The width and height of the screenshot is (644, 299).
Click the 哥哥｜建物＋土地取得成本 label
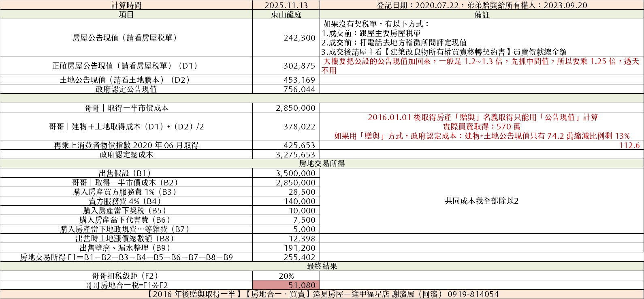point(126,127)
